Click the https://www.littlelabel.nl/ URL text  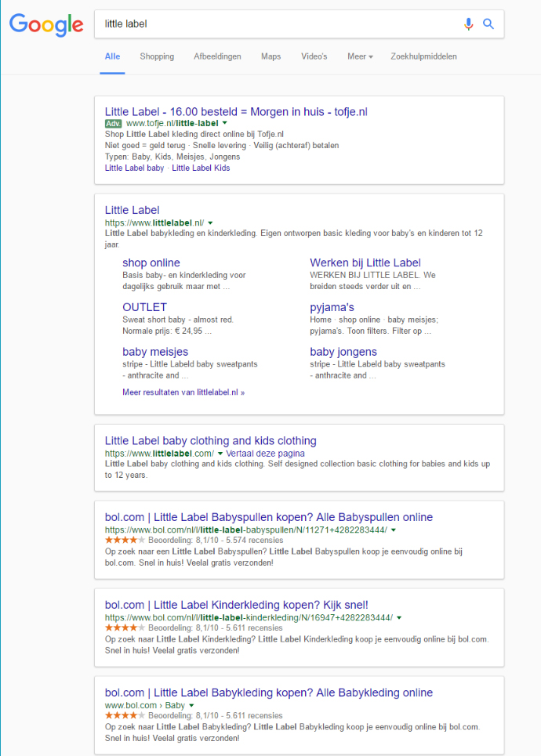(x=154, y=223)
